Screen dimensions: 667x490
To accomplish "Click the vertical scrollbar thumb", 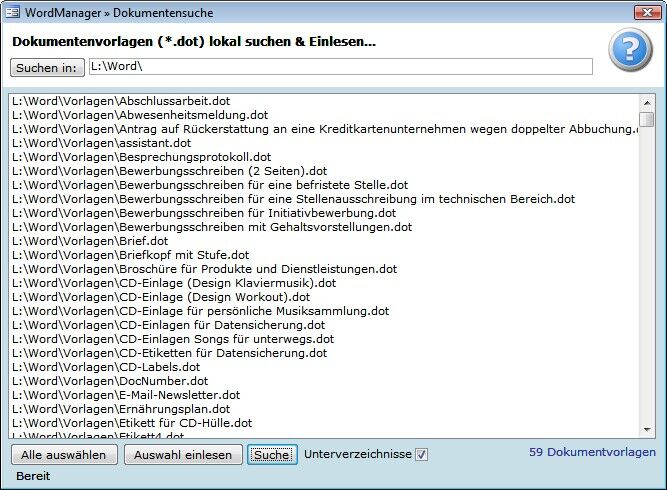I will pos(647,120).
